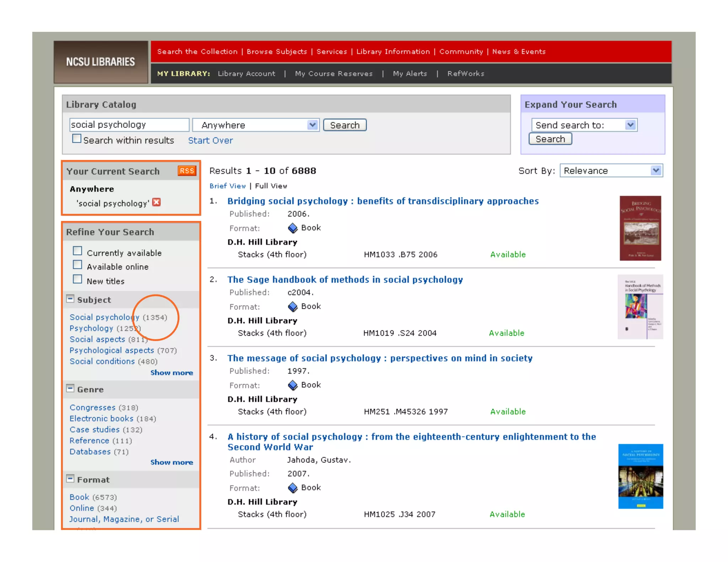
Task: Open the History of Social Psychology cover image
Action: 640,476
